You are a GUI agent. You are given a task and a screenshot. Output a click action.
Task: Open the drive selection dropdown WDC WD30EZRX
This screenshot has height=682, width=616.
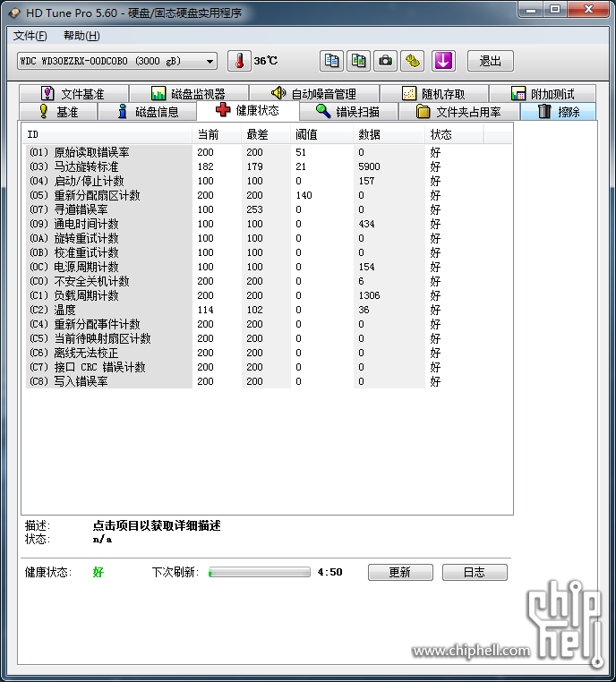point(117,61)
